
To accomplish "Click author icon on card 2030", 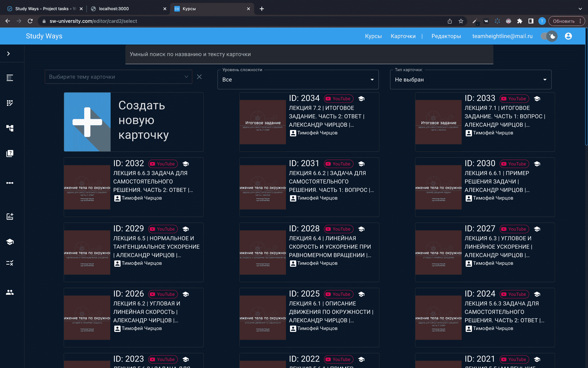I will click(469, 198).
